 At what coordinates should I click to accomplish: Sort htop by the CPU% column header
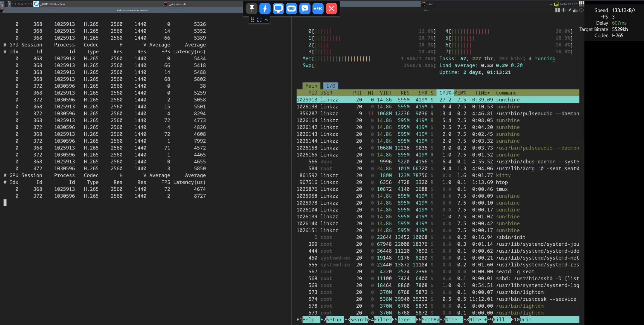click(x=445, y=93)
